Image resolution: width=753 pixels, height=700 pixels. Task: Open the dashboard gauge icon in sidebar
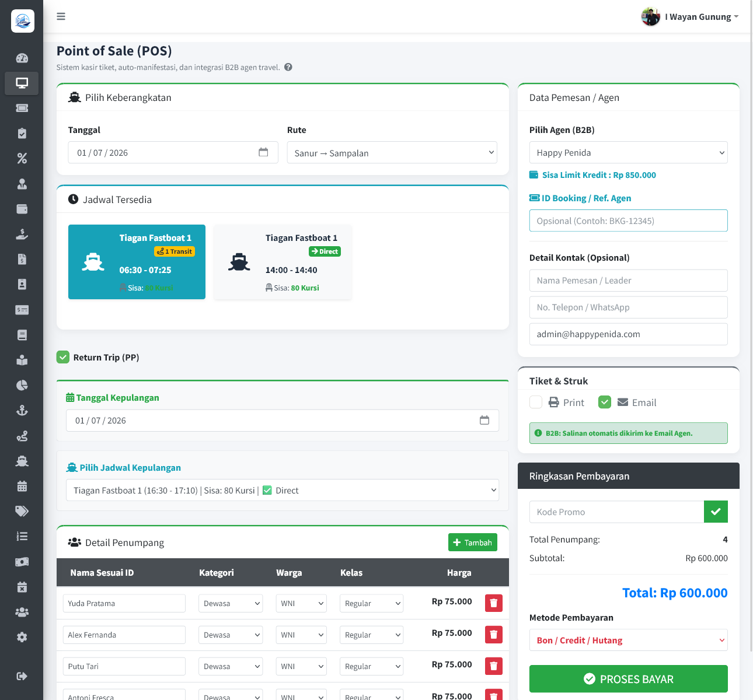pos(22,58)
